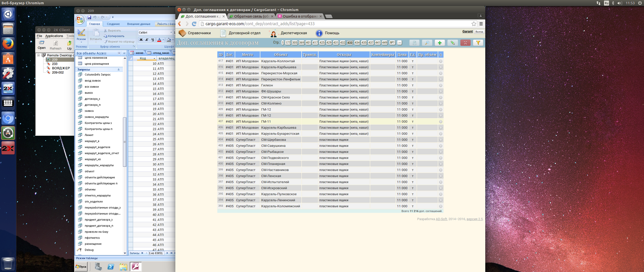Open Ubuntu Software Center in launcher

(x=8, y=59)
